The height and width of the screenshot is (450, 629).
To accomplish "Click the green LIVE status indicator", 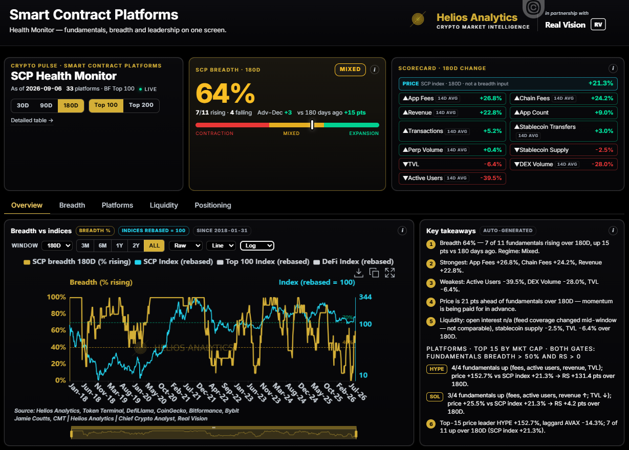I will [148, 89].
